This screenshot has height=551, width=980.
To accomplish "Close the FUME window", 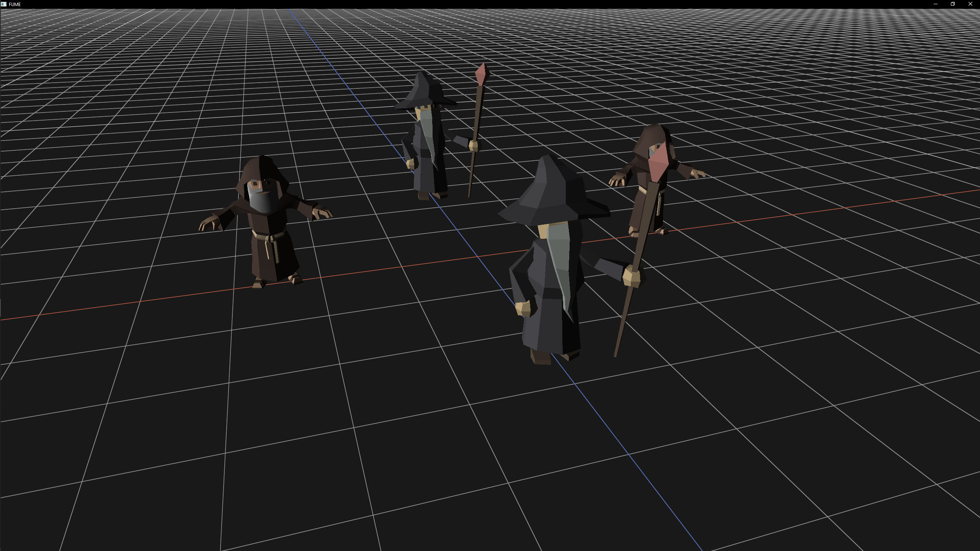I will coord(970,4).
